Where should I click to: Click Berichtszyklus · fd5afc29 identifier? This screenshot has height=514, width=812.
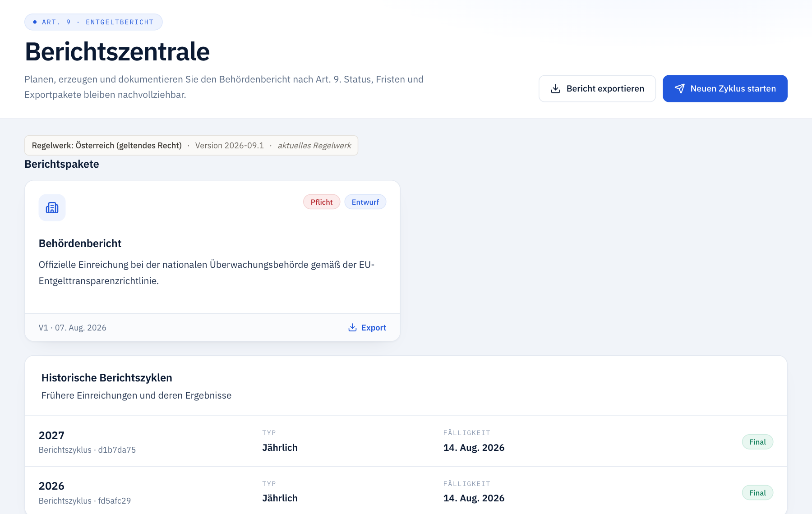(85, 501)
